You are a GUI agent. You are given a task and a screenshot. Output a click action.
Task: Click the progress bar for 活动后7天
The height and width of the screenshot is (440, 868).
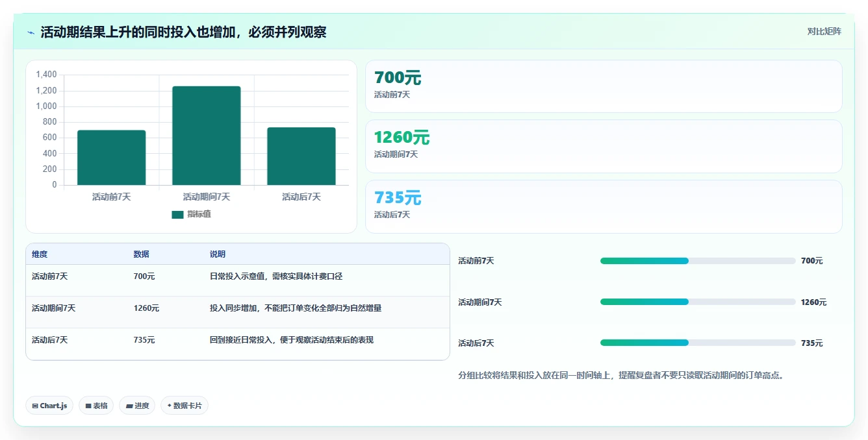coord(698,343)
